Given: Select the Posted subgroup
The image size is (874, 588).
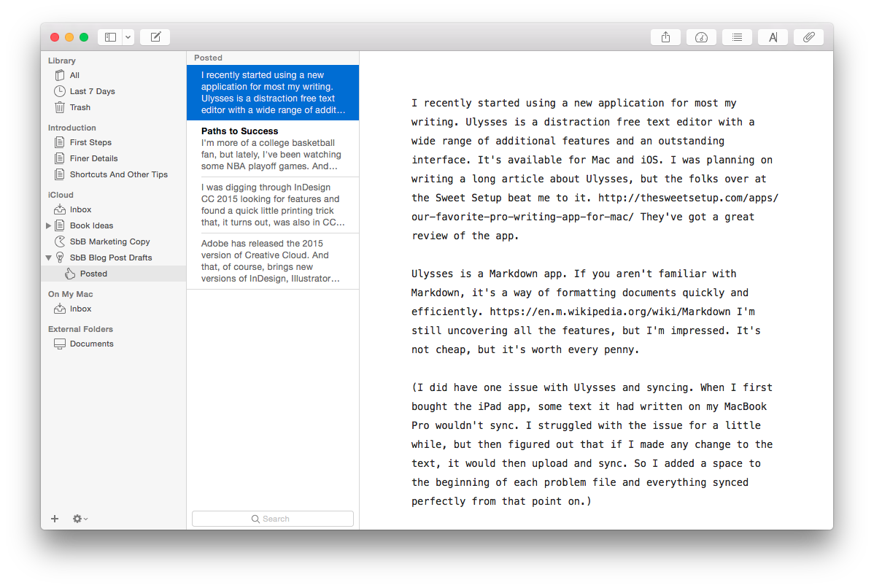Looking at the screenshot, I should (x=114, y=274).
